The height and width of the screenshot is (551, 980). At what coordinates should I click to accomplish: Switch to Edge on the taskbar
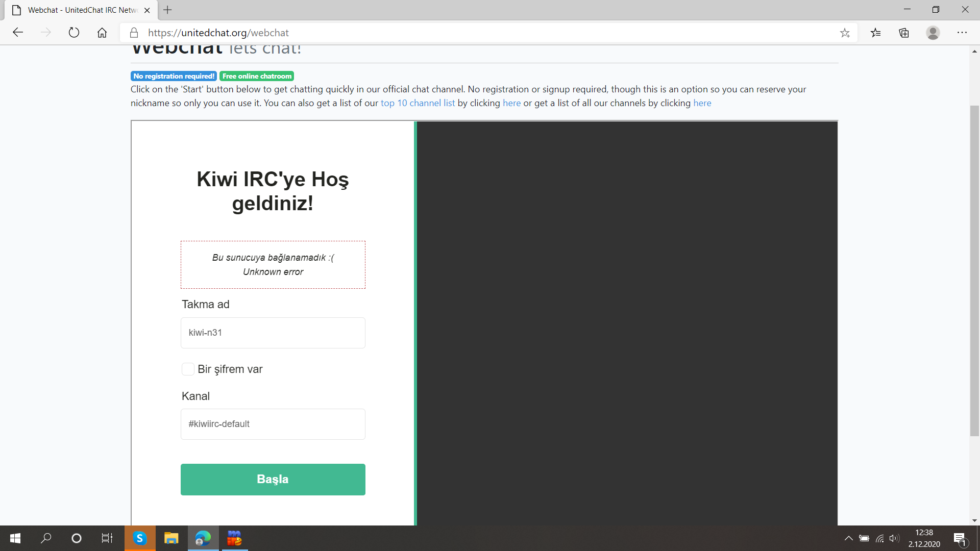coord(203,538)
